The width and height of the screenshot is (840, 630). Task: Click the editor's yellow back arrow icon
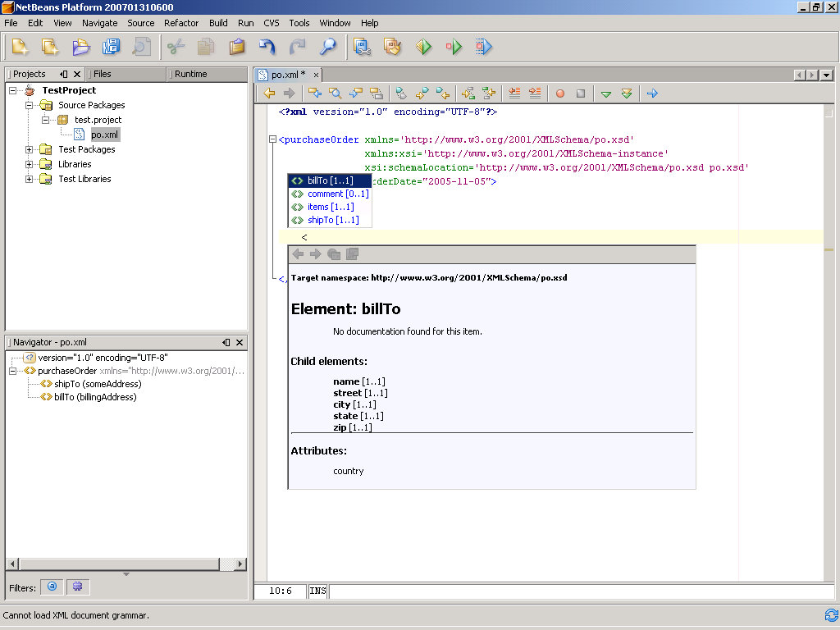click(x=268, y=94)
